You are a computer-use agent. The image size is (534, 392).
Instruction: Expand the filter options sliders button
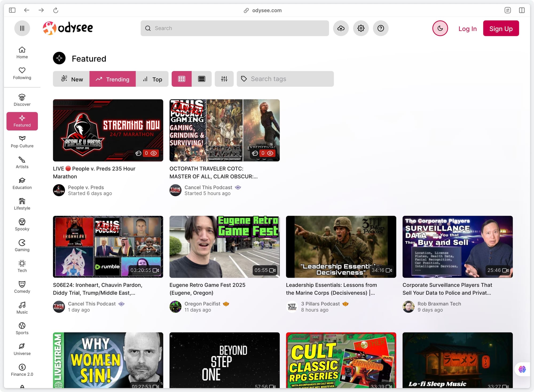(x=224, y=79)
